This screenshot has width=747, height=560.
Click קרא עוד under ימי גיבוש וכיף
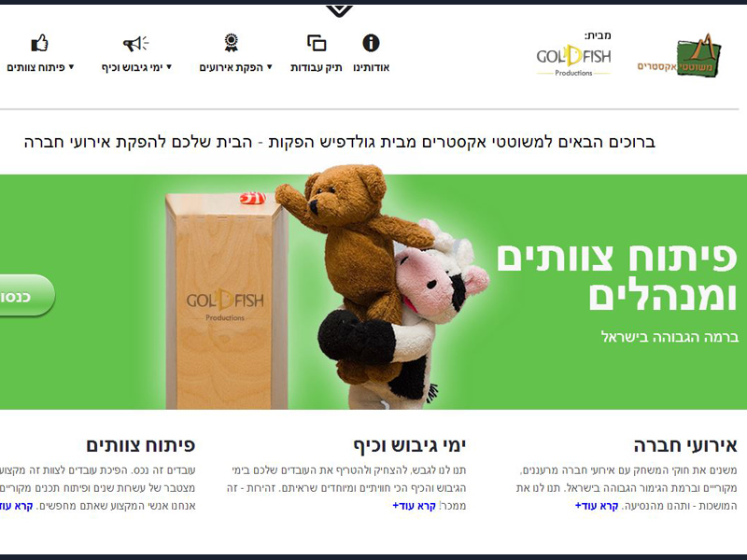414,506
